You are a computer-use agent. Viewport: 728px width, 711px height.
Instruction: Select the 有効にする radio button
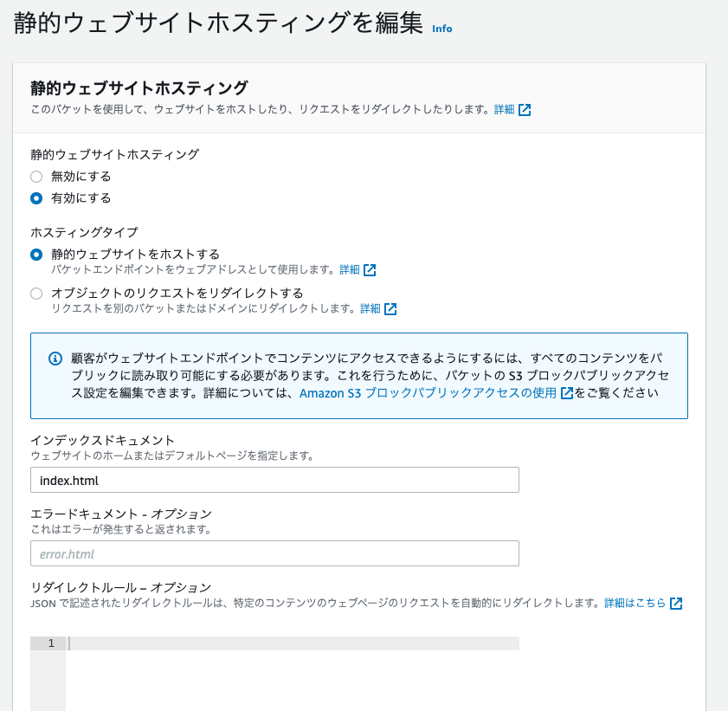(x=35, y=198)
